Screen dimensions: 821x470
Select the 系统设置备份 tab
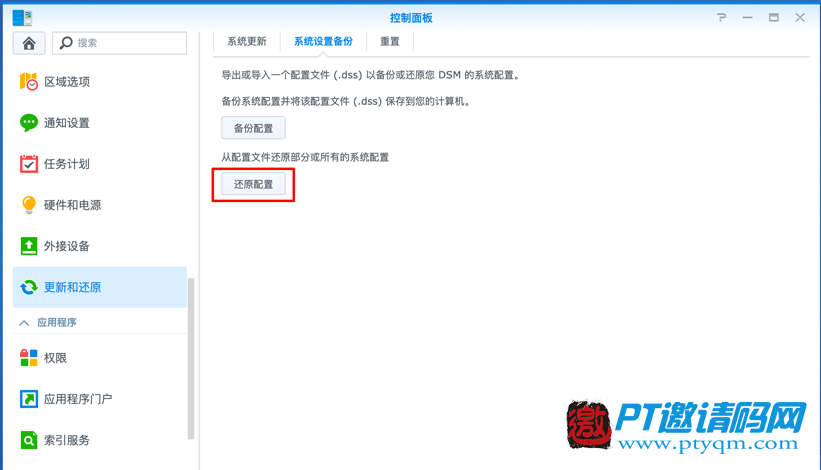coord(323,42)
